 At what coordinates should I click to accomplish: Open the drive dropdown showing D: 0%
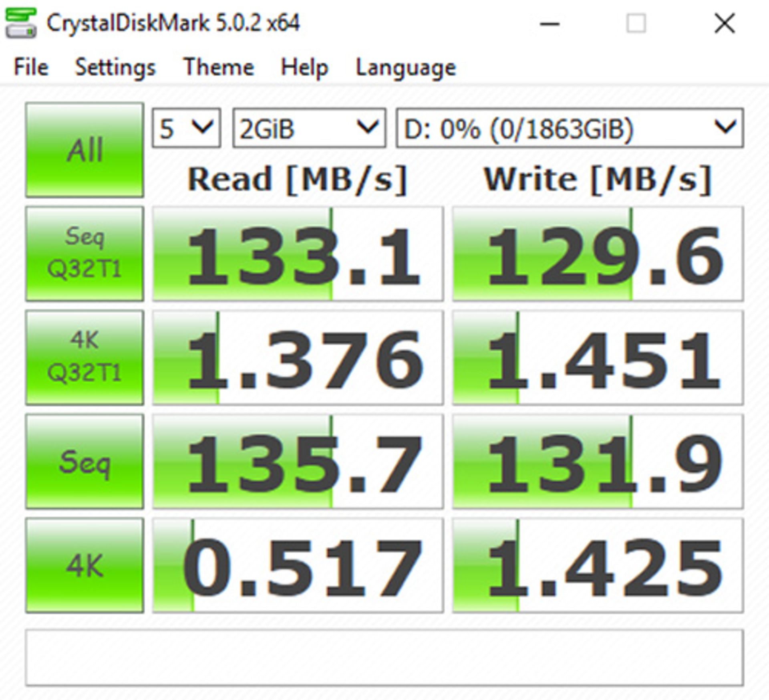[x=570, y=128]
